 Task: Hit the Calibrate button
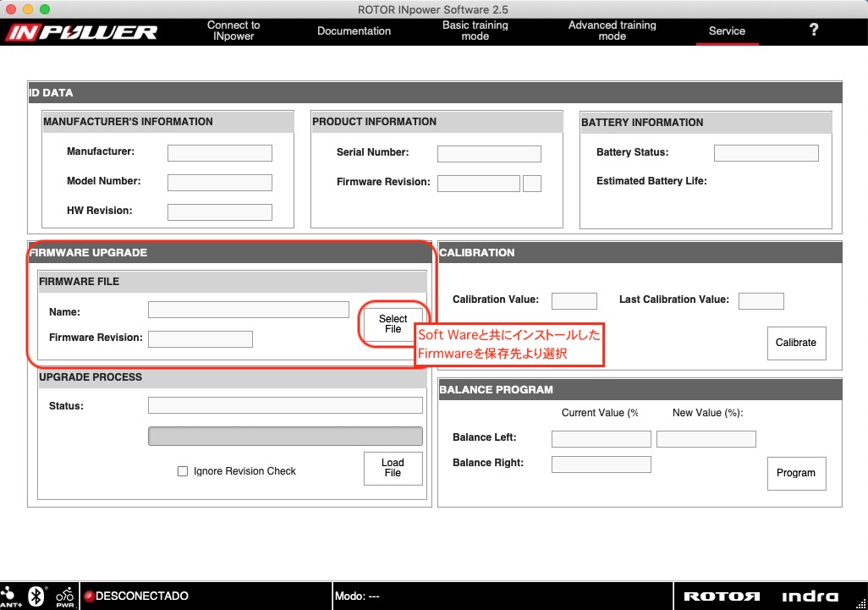coord(795,343)
